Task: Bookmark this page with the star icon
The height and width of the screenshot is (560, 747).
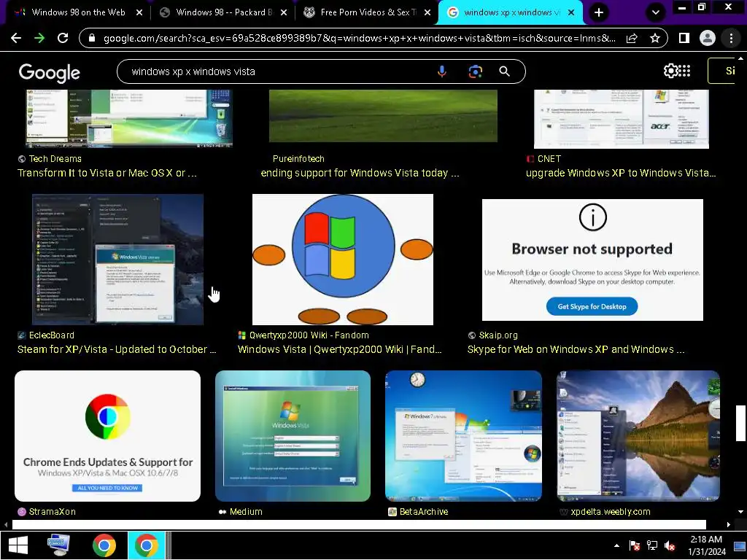Action: (655, 38)
